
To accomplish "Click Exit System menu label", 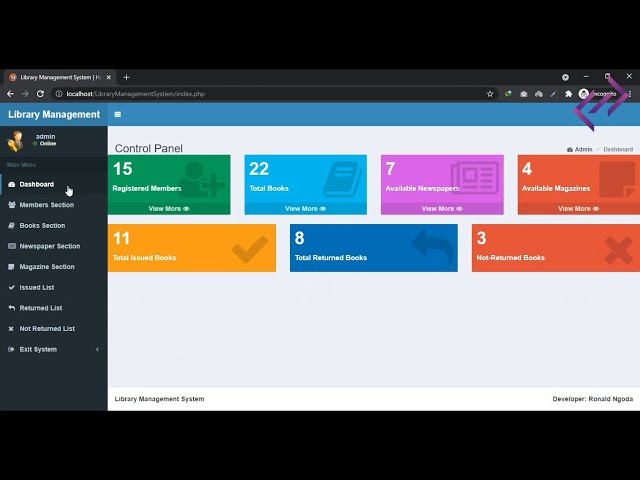I will (x=38, y=349).
